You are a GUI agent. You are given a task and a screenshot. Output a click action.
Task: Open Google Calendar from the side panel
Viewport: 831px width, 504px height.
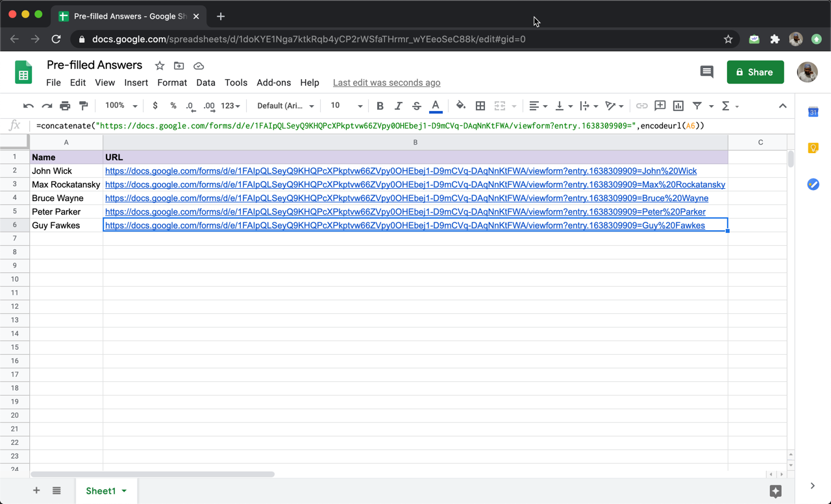coord(813,112)
